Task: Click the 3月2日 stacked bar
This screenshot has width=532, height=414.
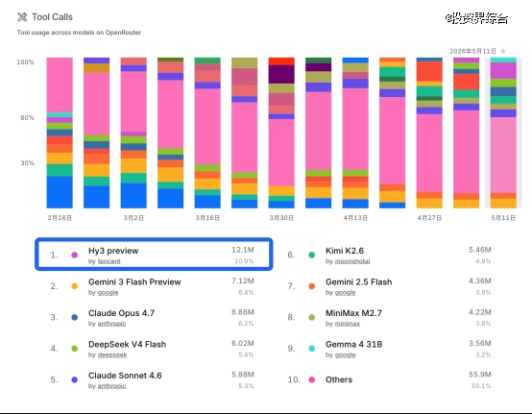Action: click(133, 133)
